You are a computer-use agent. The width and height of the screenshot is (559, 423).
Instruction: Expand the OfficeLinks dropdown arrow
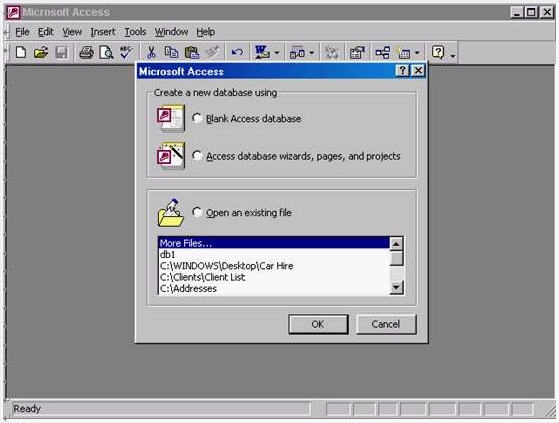277,53
